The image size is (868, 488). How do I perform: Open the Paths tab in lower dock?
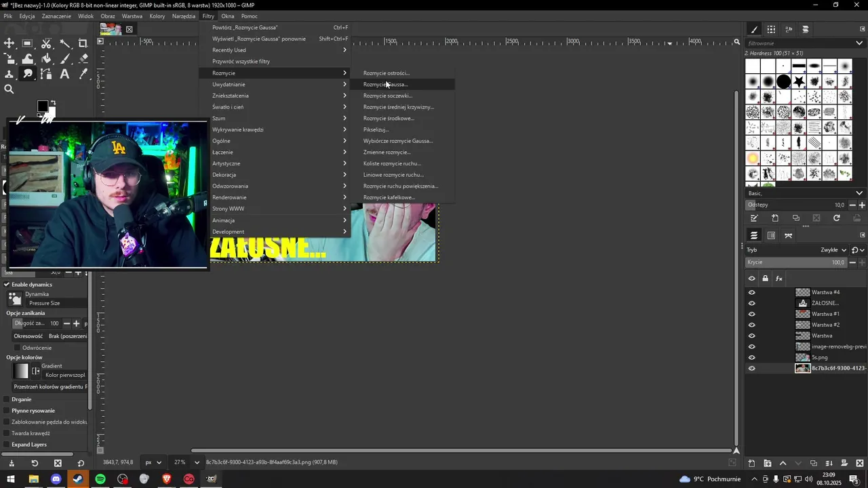click(788, 235)
